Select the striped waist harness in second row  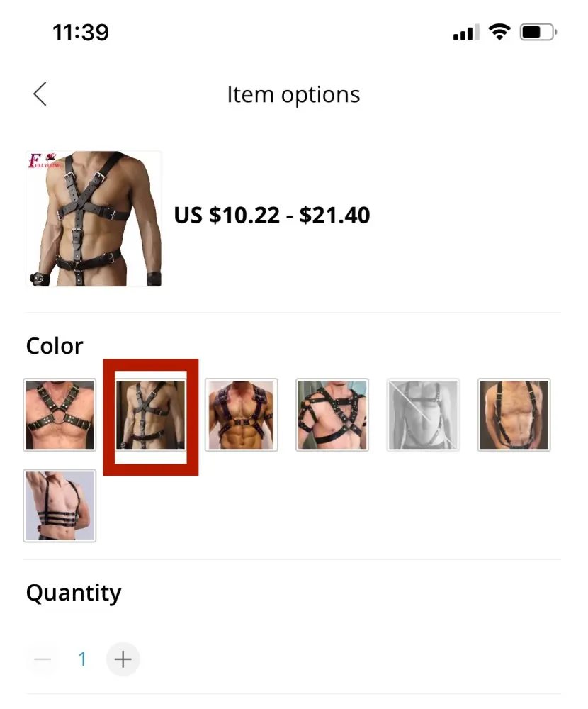point(60,506)
